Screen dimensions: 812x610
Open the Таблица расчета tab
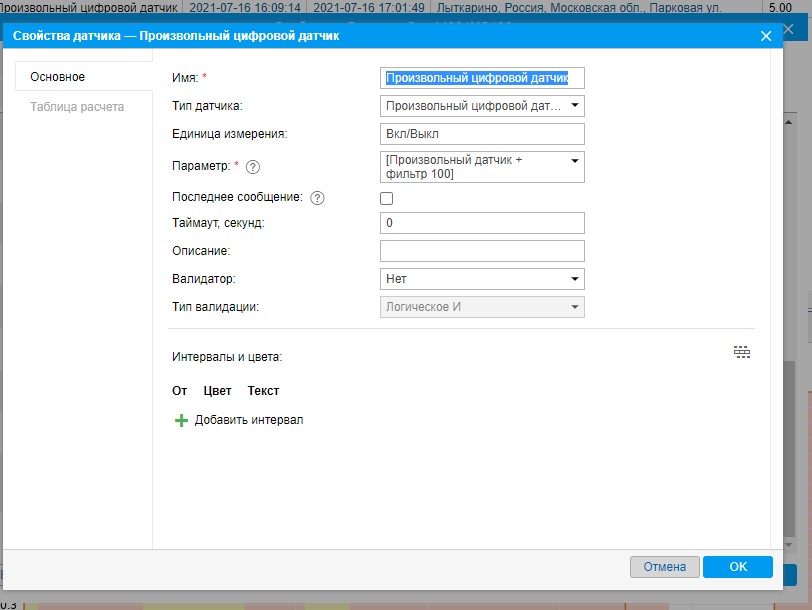[x=77, y=107]
